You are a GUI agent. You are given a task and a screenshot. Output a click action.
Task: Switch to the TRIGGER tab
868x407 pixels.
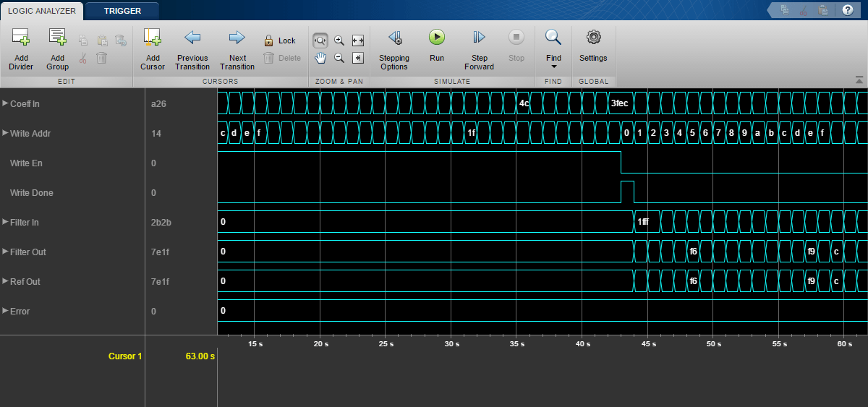click(122, 11)
